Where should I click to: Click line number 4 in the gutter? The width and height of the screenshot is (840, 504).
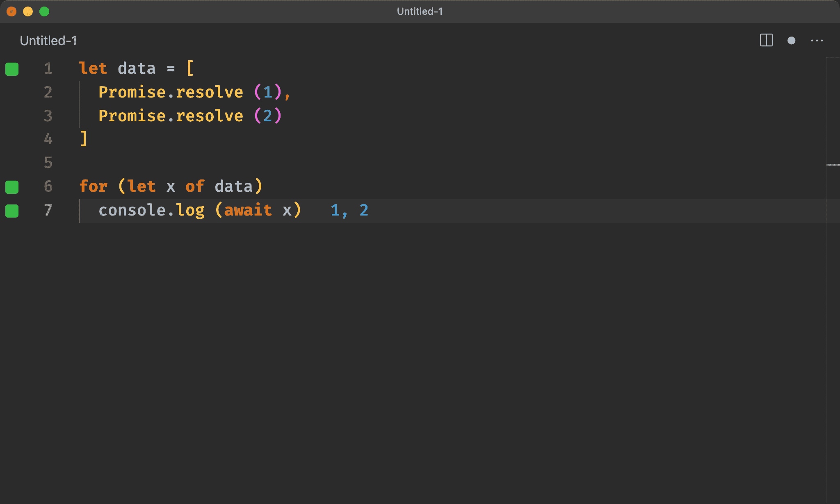[48, 139]
